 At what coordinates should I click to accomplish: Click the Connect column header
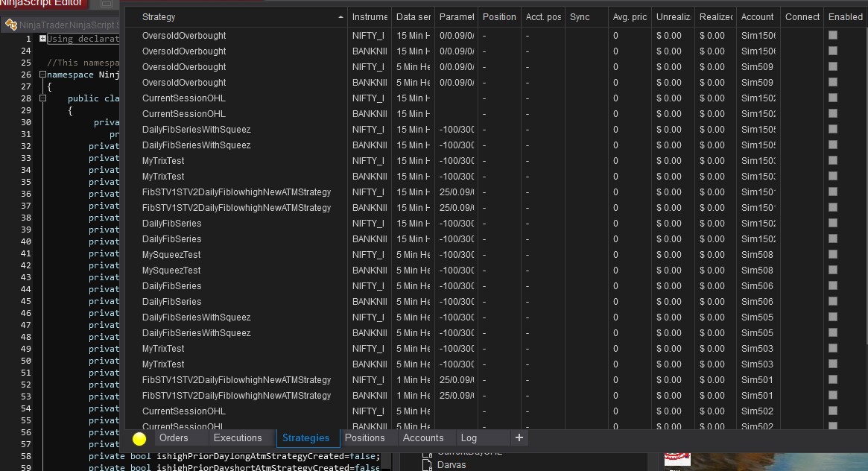pos(802,17)
